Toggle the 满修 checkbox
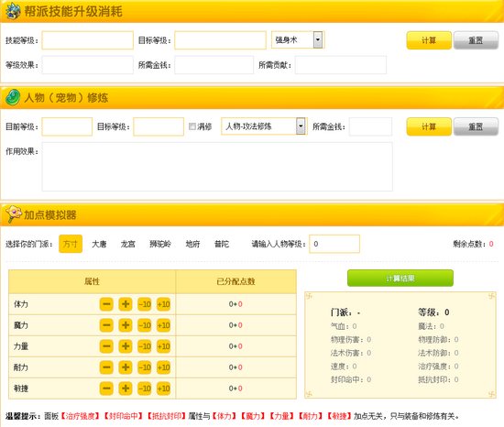This screenshot has width=504, height=427. click(192, 126)
